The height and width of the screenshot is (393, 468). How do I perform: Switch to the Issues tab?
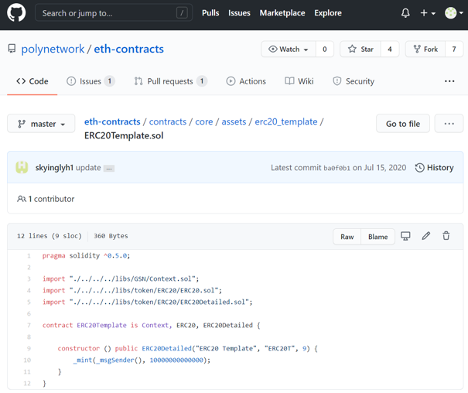91,81
